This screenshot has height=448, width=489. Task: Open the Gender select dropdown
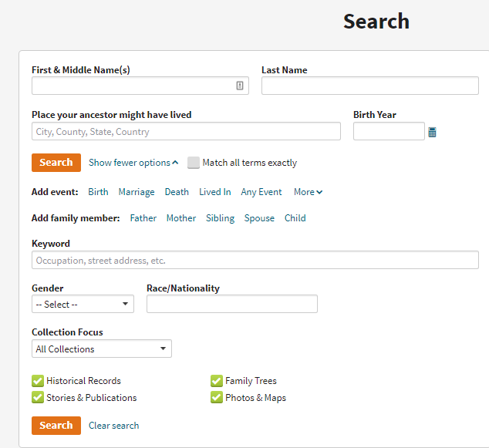click(x=83, y=305)
